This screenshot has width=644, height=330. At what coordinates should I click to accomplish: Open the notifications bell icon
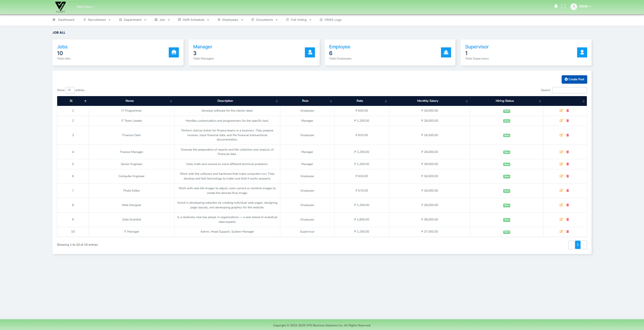[556, 6]
